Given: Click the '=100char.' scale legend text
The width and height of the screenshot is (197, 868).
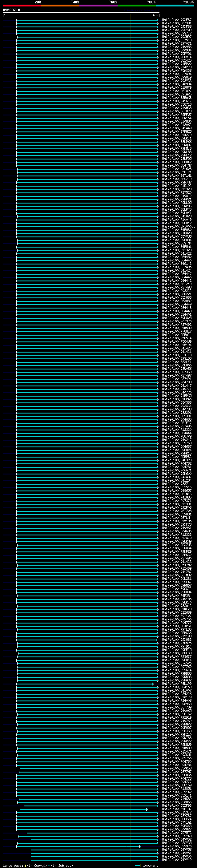Looking at the screenshot, I should 150,866.
